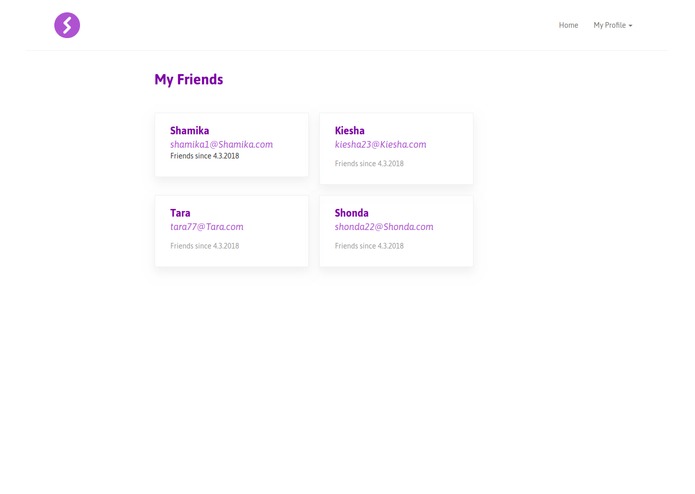Click the purple S logo icon
This screenshot has height=494, width=695.
pos(67,25)
